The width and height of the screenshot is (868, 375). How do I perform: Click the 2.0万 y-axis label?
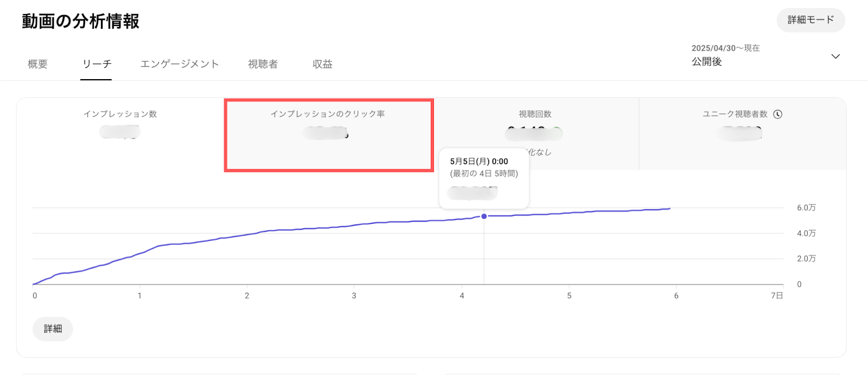click(806, 258)
